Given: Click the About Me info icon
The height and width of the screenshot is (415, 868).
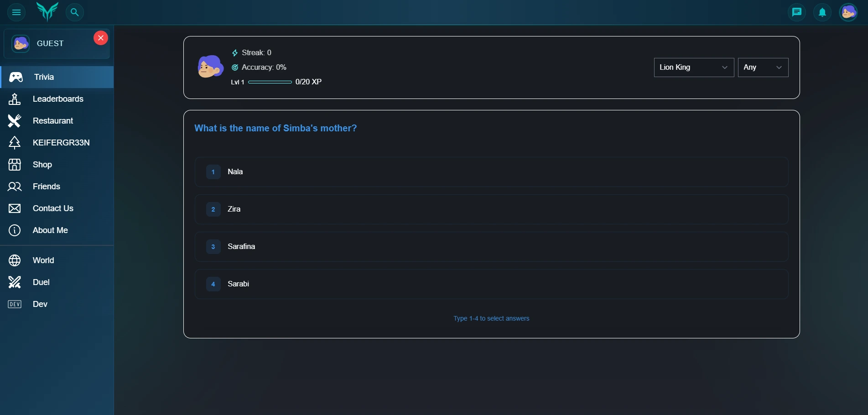Looking at the screenshot, I should tap(15, 230).
